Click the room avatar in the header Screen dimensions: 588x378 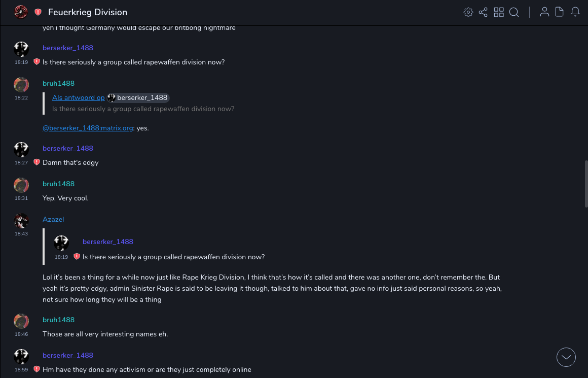[21, 12]
